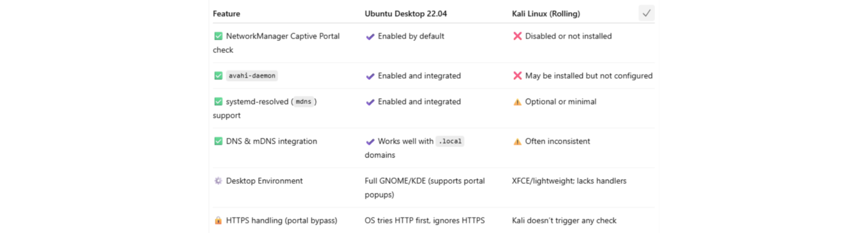Click warning triangle beside Often inconsistent

pyautogui.click(x=517, y=141)
